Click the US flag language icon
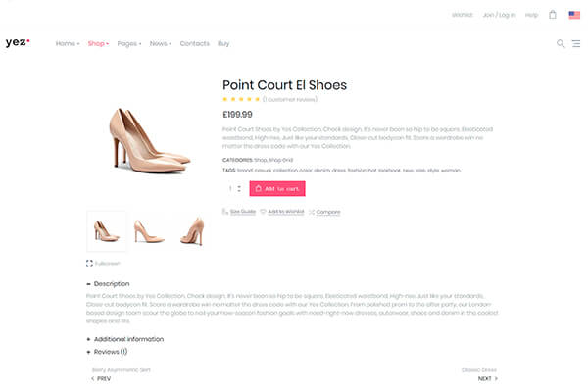The image size is (588, 392). [574, 15]
